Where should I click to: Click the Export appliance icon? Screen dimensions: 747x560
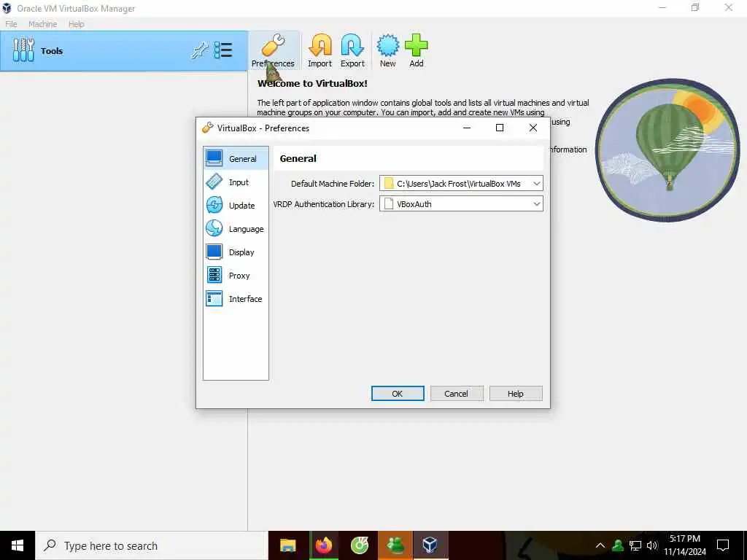coord(352,51)
